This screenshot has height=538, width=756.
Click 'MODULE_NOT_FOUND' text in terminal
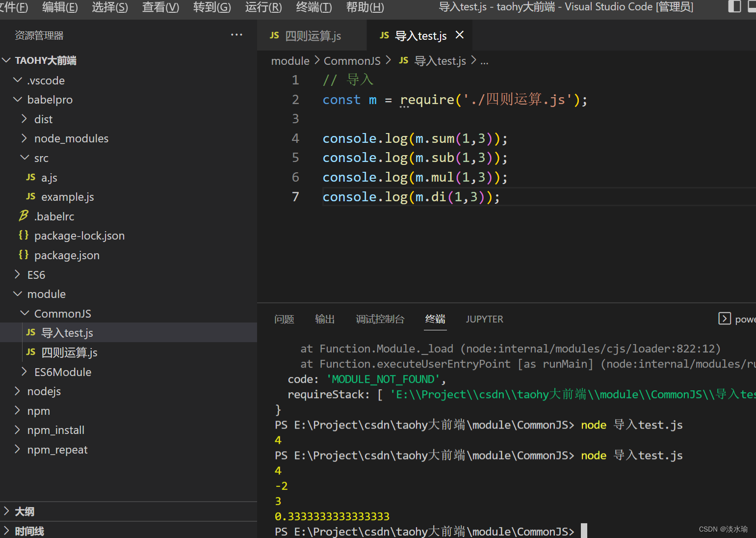384,379
